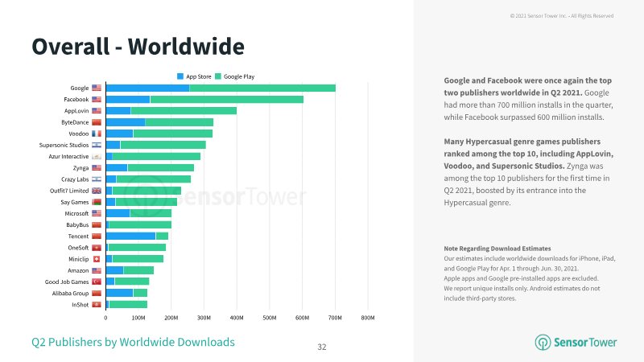This screenshot has height=362, width=644.
Task: Click Facebook's green Google Play bar segment
Action: 227,99
